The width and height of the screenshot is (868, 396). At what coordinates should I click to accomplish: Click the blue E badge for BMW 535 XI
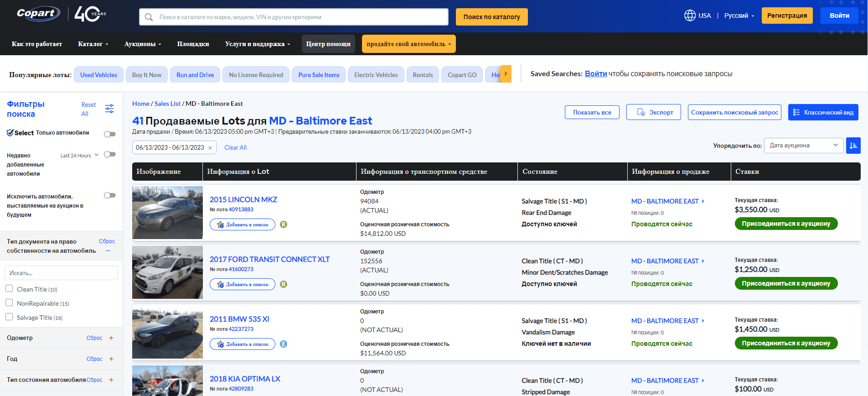click(284, 344)
